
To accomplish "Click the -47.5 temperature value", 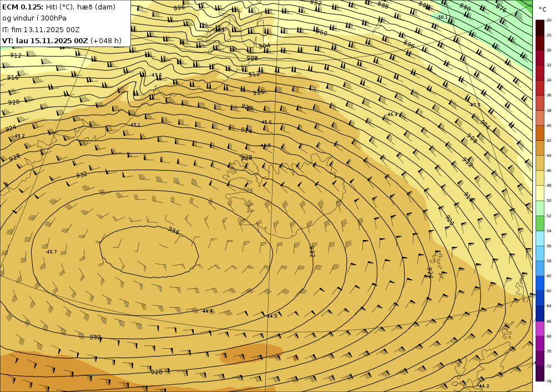I will (475, 105).
